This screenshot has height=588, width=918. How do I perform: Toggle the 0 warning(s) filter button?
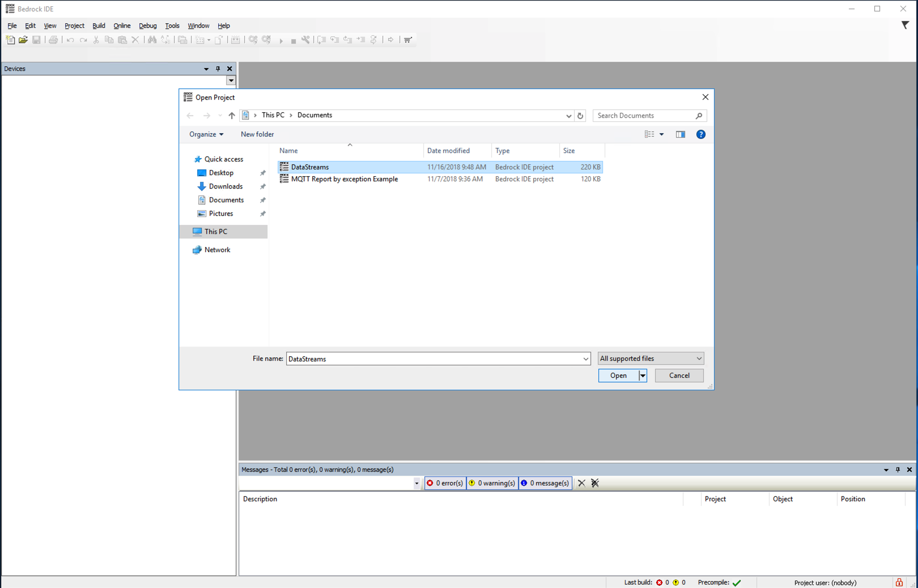[x=492, y=483]
